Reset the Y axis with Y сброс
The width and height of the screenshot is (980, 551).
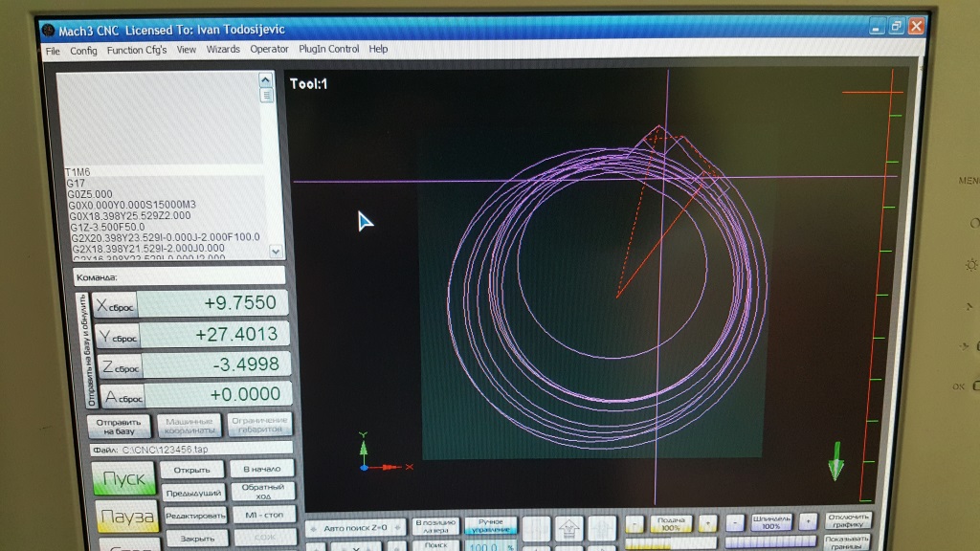118,336
